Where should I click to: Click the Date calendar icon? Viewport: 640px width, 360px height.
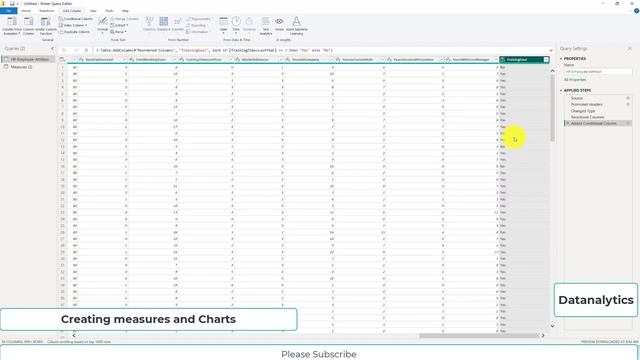(223, 22)
